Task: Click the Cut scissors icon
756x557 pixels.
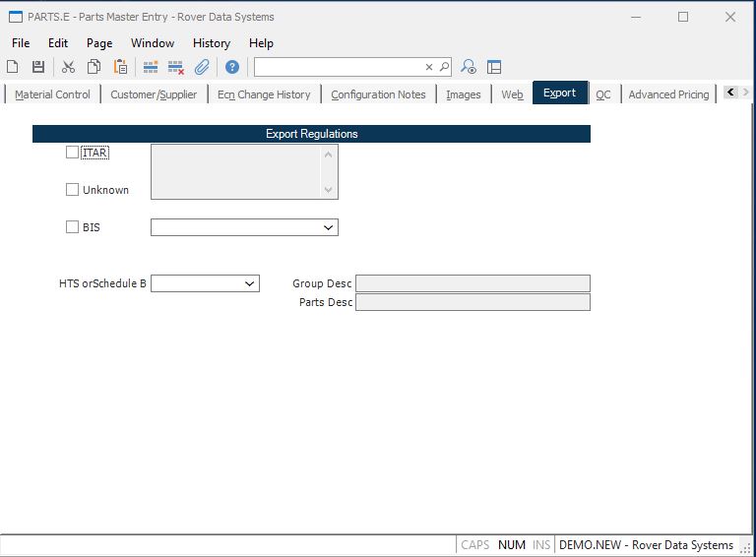Action: [68, 67]
